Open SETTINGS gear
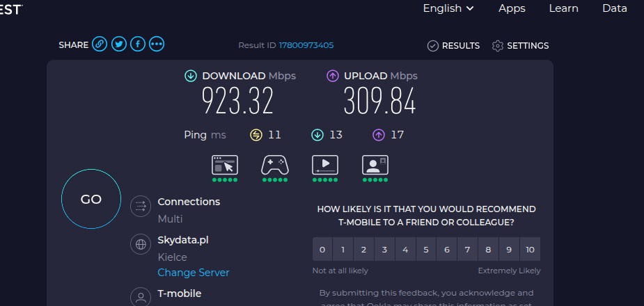Viewport: 644px width, 306px height. pyautogui.click(x=520, y=45)
